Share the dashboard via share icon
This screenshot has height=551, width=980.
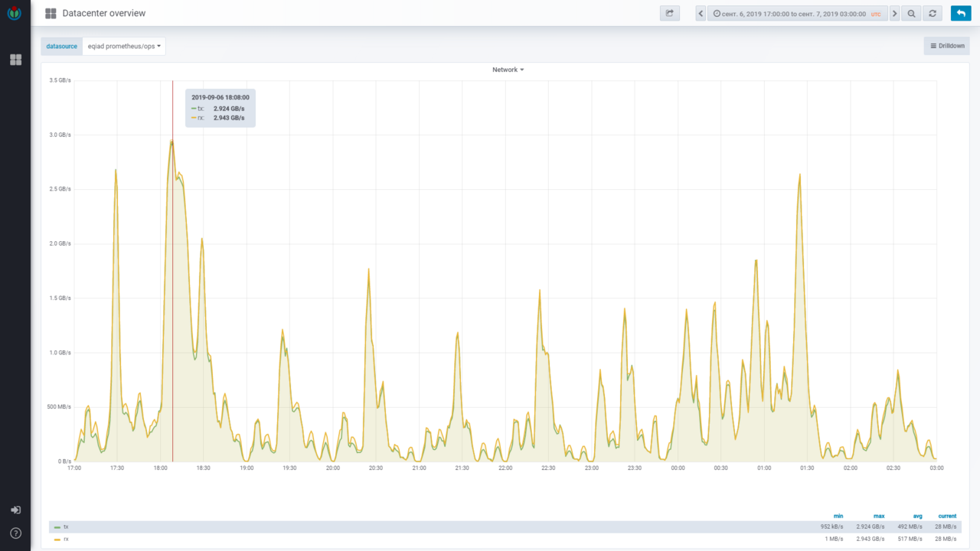[670, 13]
